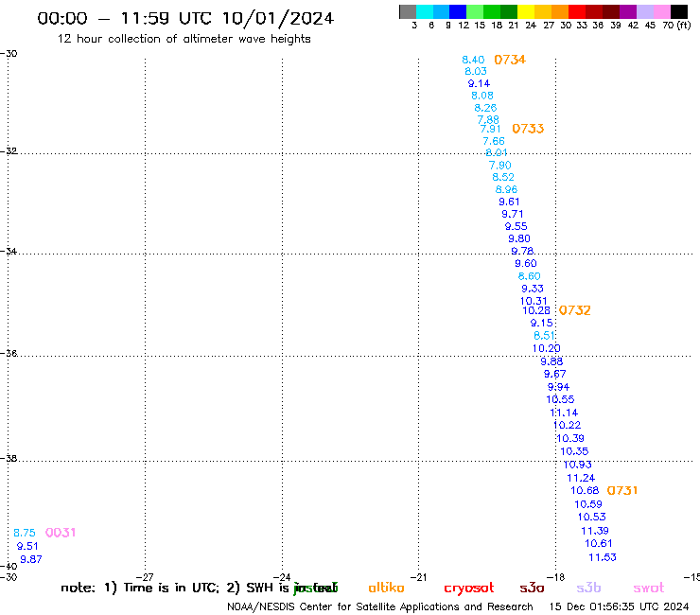Image resolution: width=700 pixels, height=615 pixels.
Task: Click the wave height value 11.39
Action: pos(595,531)
